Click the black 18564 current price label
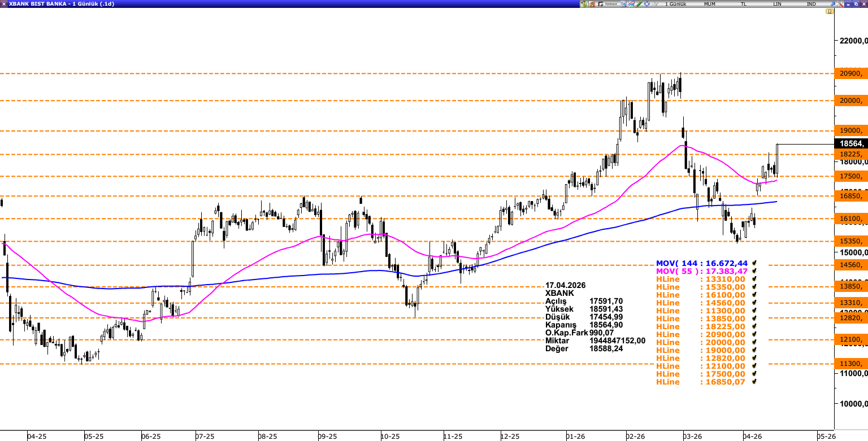Screen dimensions: 868x441 (851, 144)
